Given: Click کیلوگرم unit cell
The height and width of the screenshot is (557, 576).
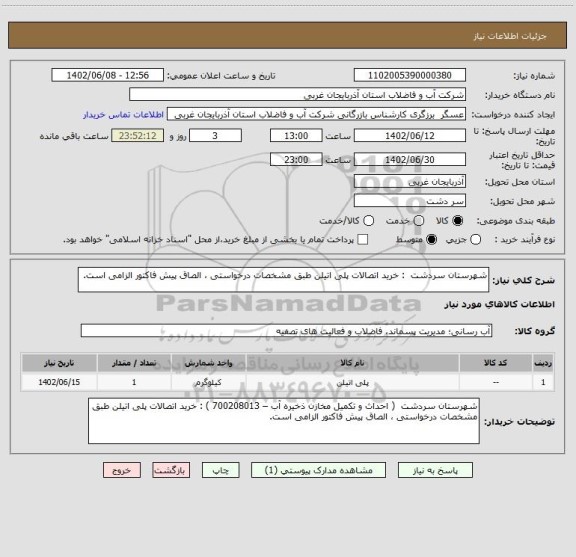Looking at the screenshot, I should 208,382.
